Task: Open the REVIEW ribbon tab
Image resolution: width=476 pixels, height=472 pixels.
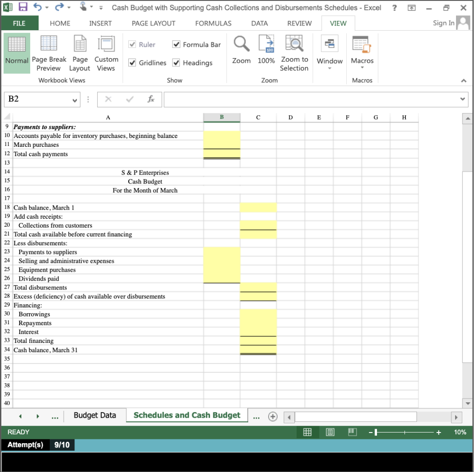Action: tap(299, 23)
